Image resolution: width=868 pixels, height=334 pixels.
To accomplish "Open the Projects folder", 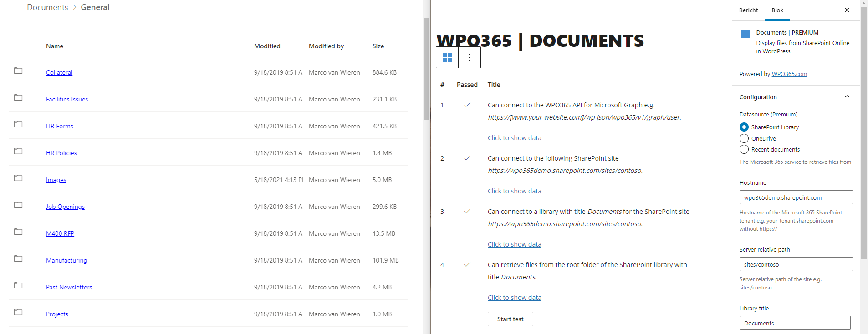I will click(57, 314).
